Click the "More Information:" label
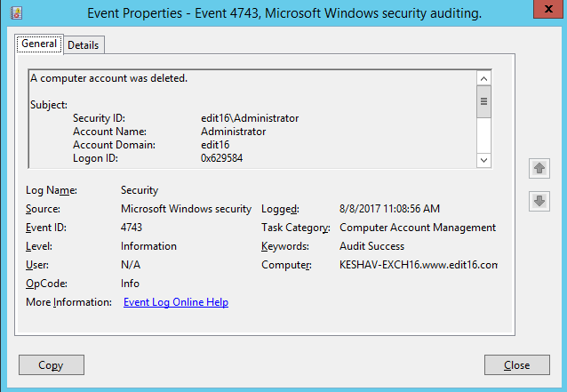This screenshot has height=392, width=567. point(68,302)
